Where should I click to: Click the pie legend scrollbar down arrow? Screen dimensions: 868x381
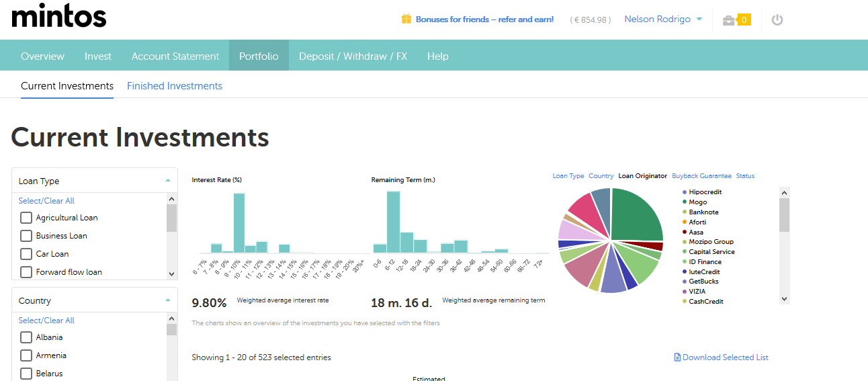point(784,299)
